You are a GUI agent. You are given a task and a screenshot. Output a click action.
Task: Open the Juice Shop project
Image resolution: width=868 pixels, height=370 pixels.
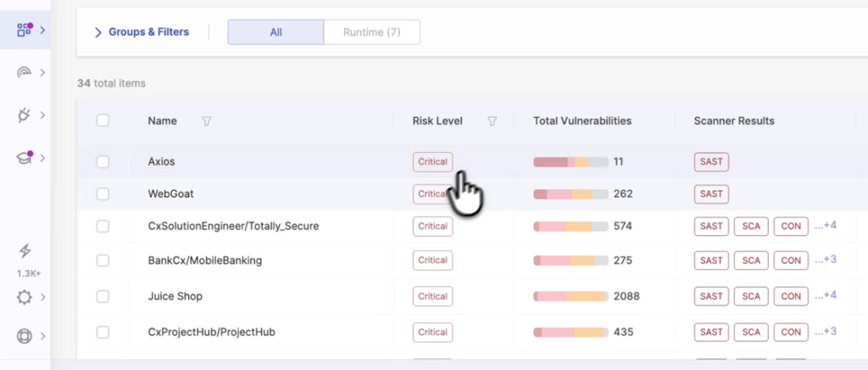(x=175, y=296)
